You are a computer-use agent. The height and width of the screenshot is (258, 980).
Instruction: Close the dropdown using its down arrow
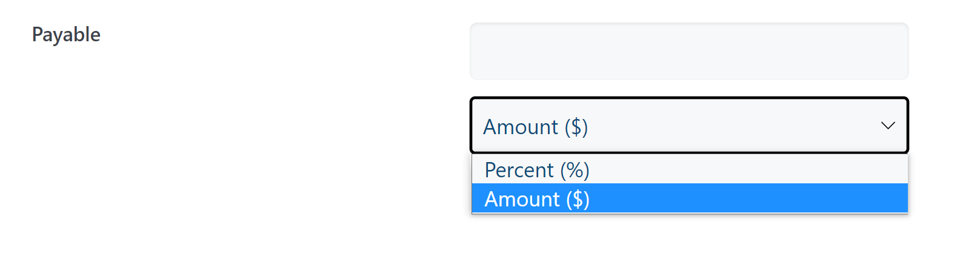click(887, 126)
